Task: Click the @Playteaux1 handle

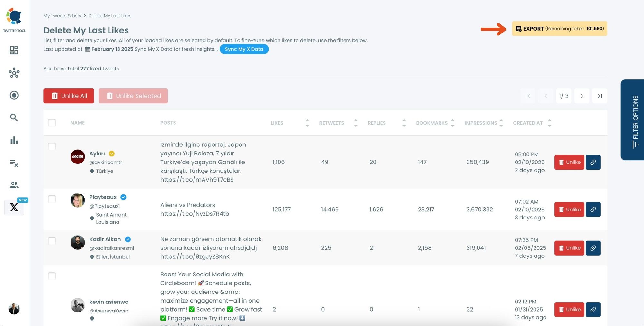Action: (105, 206)
